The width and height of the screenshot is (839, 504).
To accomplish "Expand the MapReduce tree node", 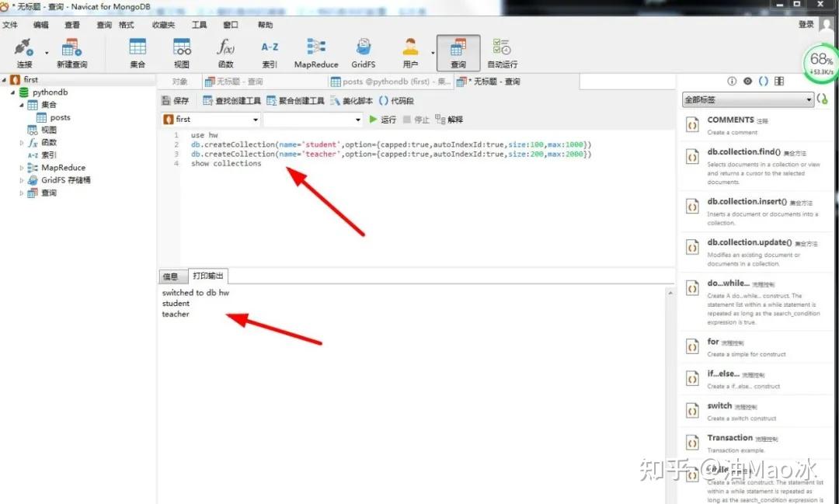I will tap(22, 168).
